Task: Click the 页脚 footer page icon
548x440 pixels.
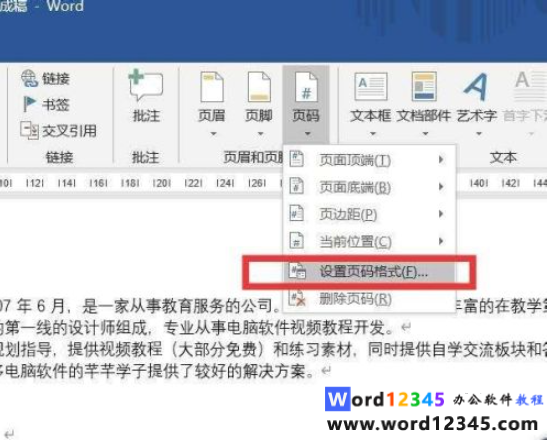Action: pos(259,87)
